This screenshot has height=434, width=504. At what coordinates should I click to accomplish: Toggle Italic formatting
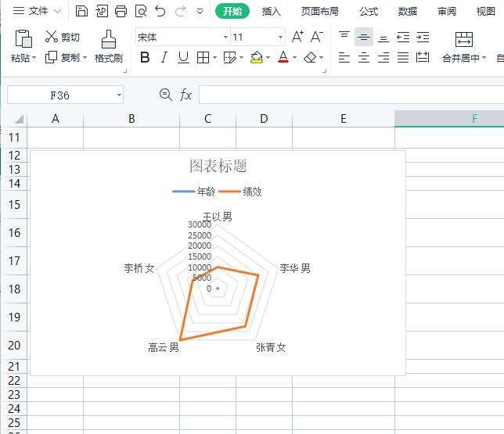(164, 58)
